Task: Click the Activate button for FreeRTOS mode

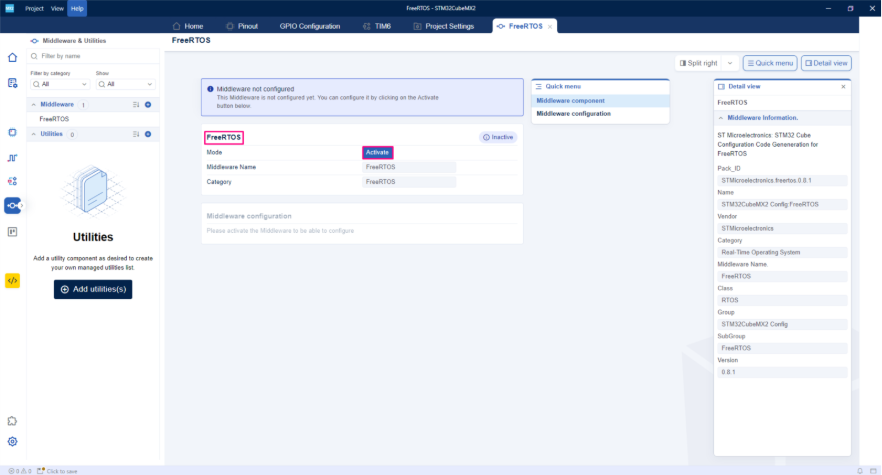Action: (377, 153)
